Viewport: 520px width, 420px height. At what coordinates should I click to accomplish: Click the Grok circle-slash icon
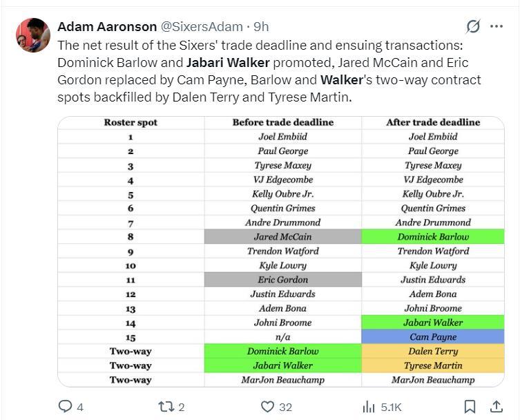tap(473, 26)
